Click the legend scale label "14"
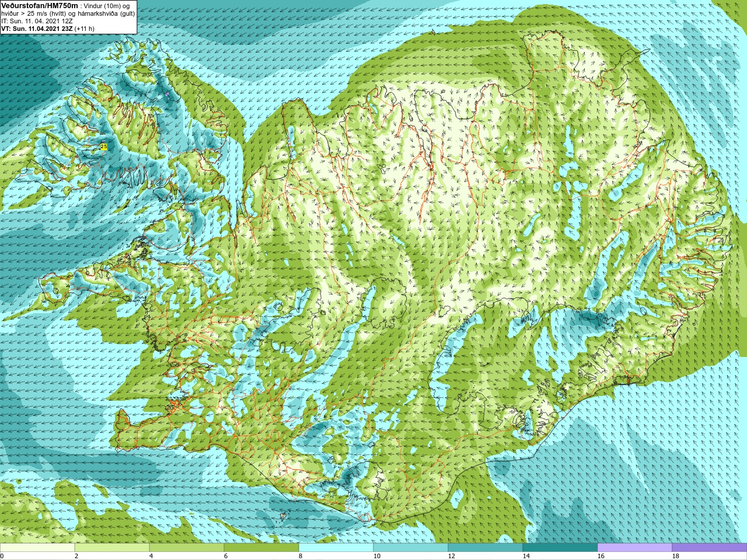 click(x=526, y=556)
